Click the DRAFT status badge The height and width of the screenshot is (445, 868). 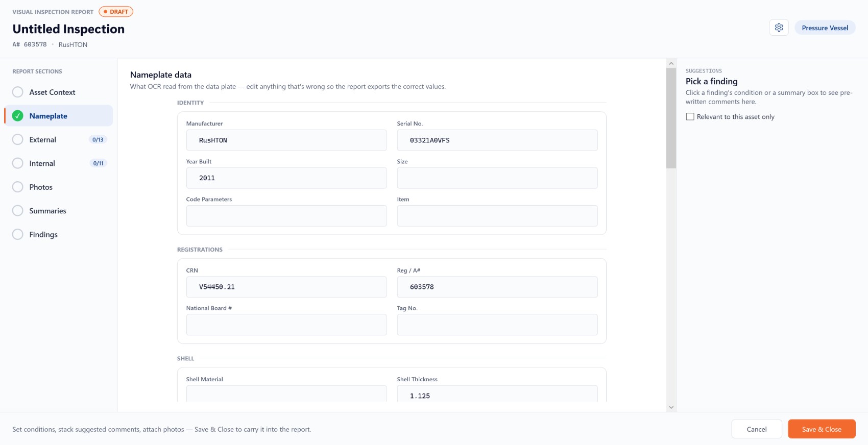116,12
